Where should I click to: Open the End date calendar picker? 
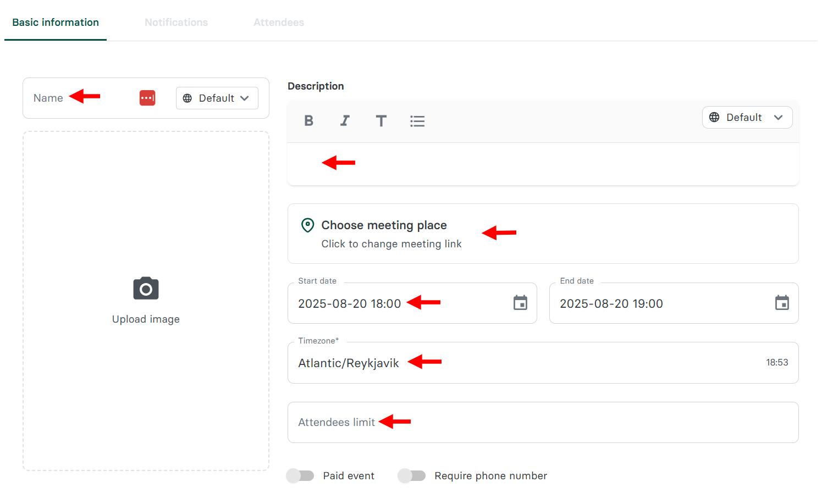782,303
